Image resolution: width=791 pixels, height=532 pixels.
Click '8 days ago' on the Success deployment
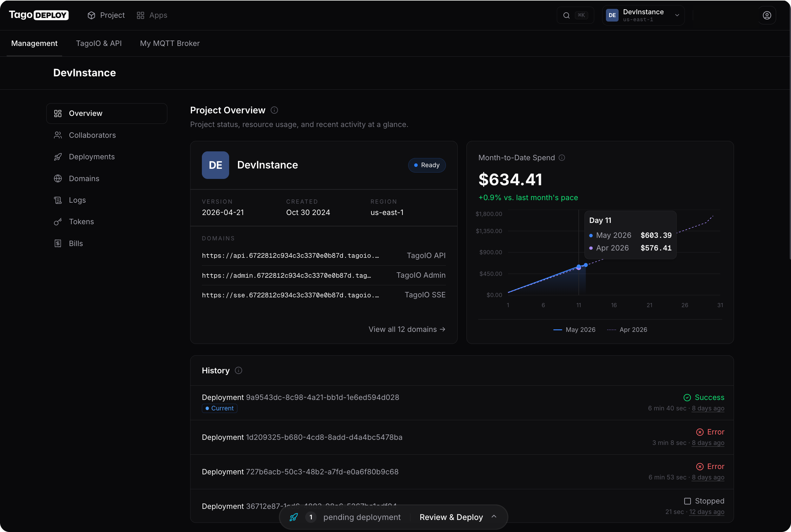click(708, 408)
